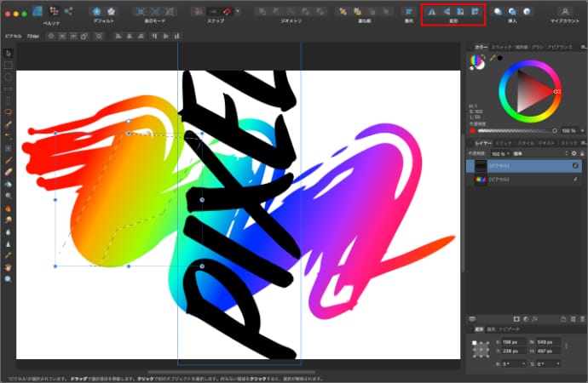
Task: Click the W width field in the transform panel
Action: tap(549, 342)
